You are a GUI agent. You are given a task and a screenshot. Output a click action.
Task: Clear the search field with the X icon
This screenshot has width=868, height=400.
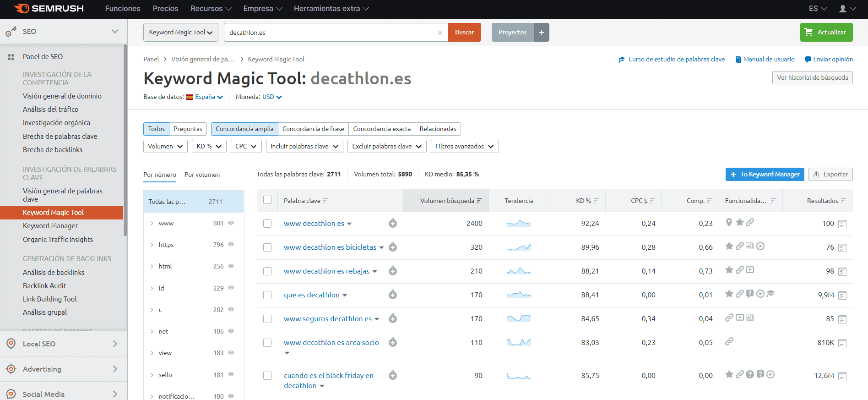pos(440,33)
